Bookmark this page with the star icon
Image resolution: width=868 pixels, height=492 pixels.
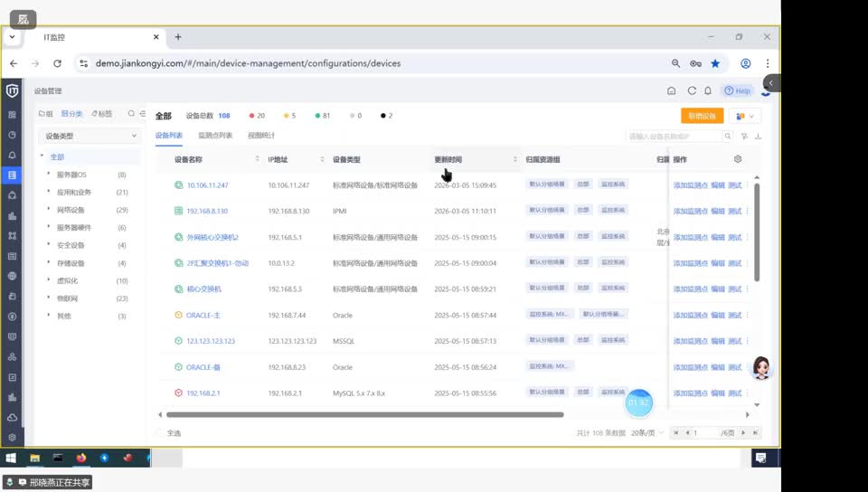click(715, 63)
